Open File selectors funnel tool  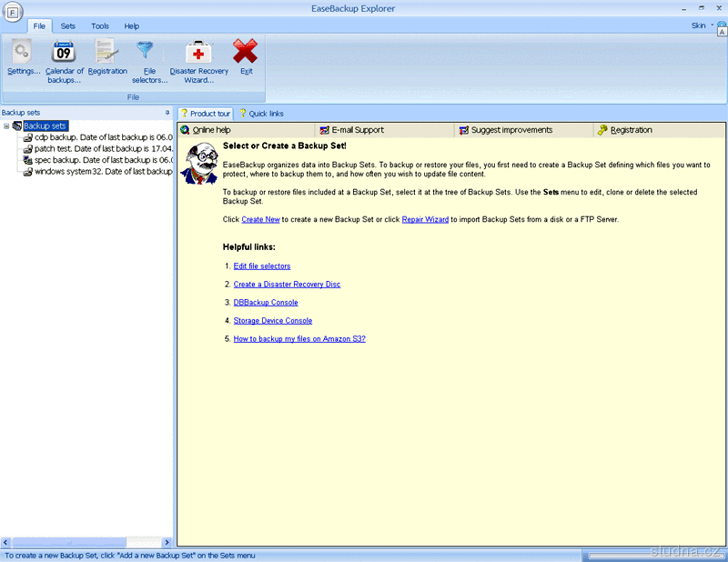[x=149, y=61]
